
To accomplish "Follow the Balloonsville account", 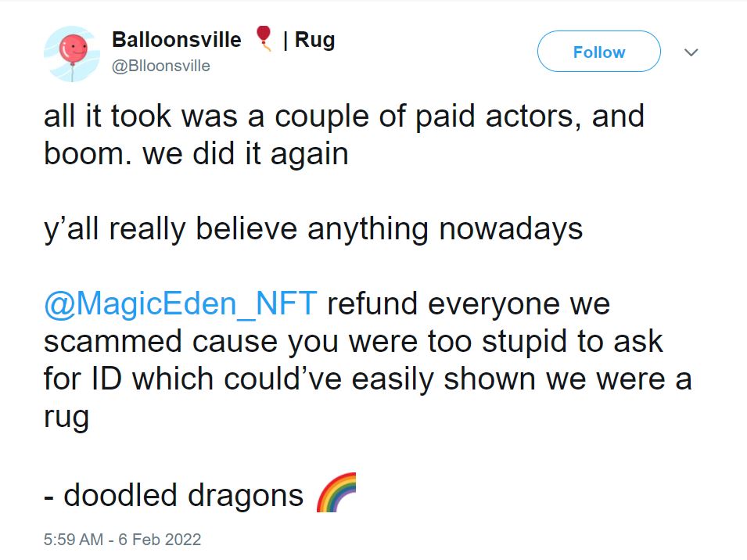I will [599, 52].
